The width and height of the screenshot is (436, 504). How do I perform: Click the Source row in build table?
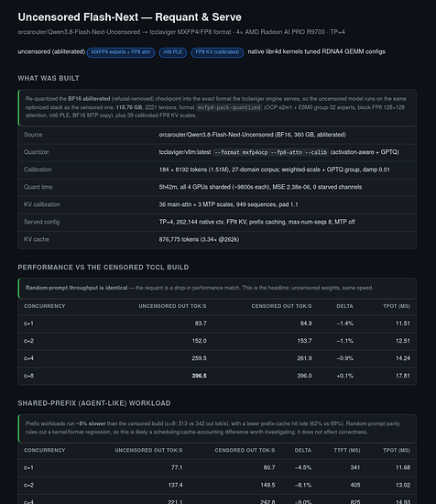217,135
